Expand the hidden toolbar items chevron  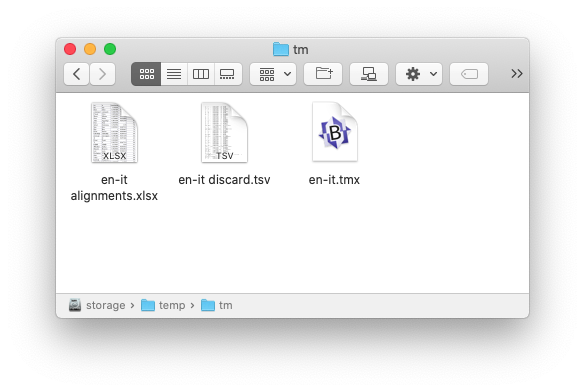pyautogui.click(x=517, y=73)
